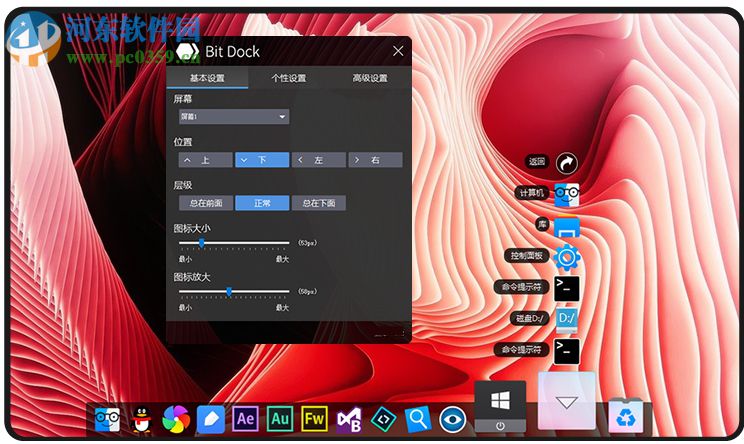Click the 图标大小 slider handle
The width and height of the screenshot is (744, 444).
pyautogui.click(x=202, y=243)
